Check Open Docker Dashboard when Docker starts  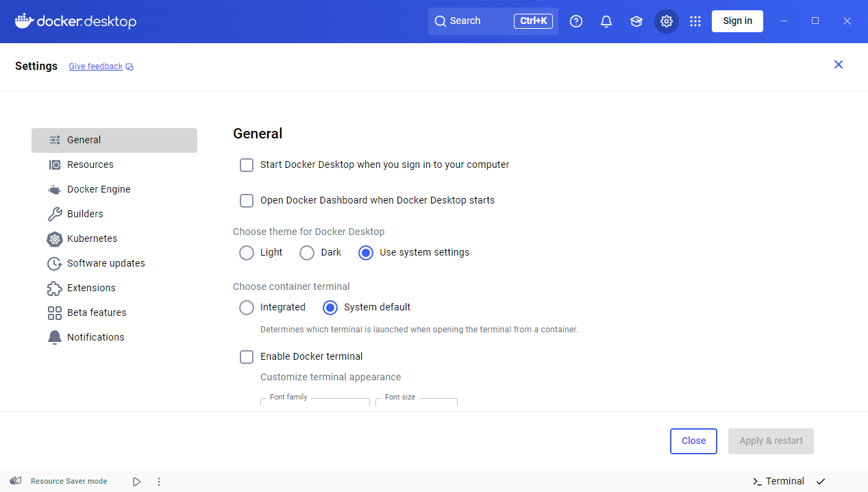pyautogui.click(x=247, y=201)
